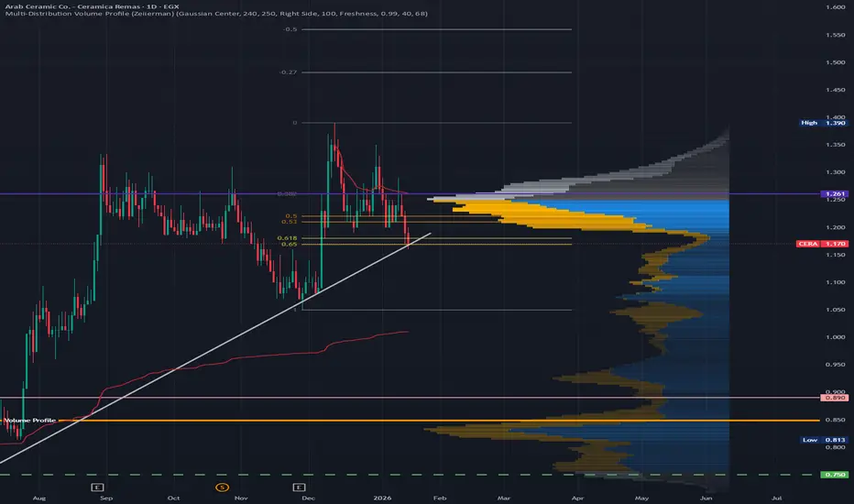
Task: Select the -0.5 Fibonacci extension level
Action: point(290,29)
